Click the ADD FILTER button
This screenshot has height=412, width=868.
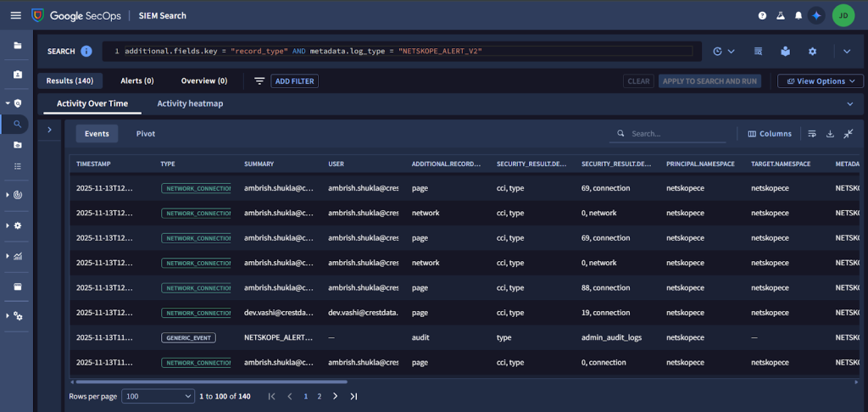point(294,81)
